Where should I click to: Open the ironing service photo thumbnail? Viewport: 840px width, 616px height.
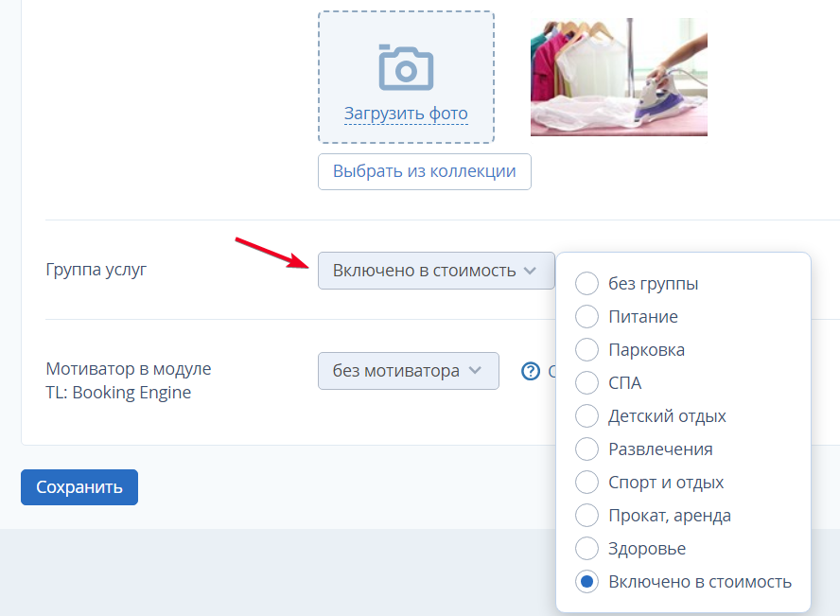(x=619, y=78)
